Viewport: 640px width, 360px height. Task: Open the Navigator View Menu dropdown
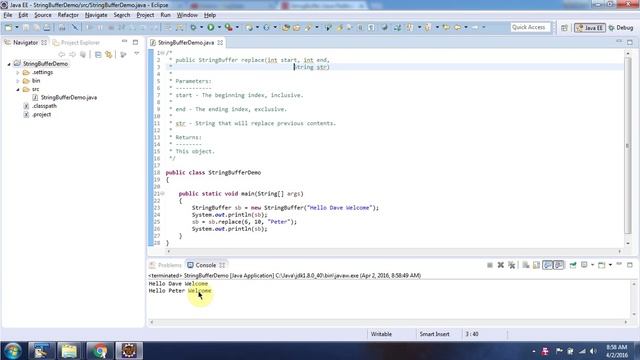point(136,54)
